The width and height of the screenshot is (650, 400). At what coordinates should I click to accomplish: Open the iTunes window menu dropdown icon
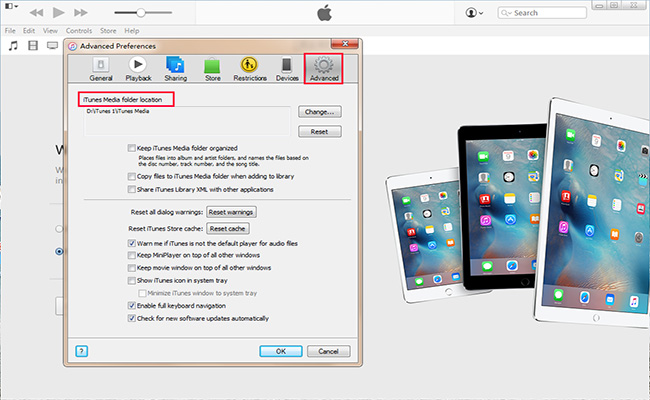pyautogui.click(x=11, y=6)
